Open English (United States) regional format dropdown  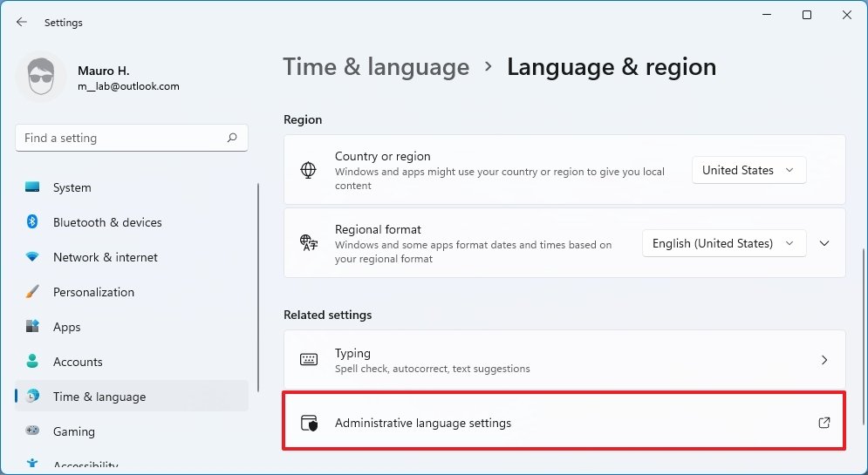click(x=723, y=243)
